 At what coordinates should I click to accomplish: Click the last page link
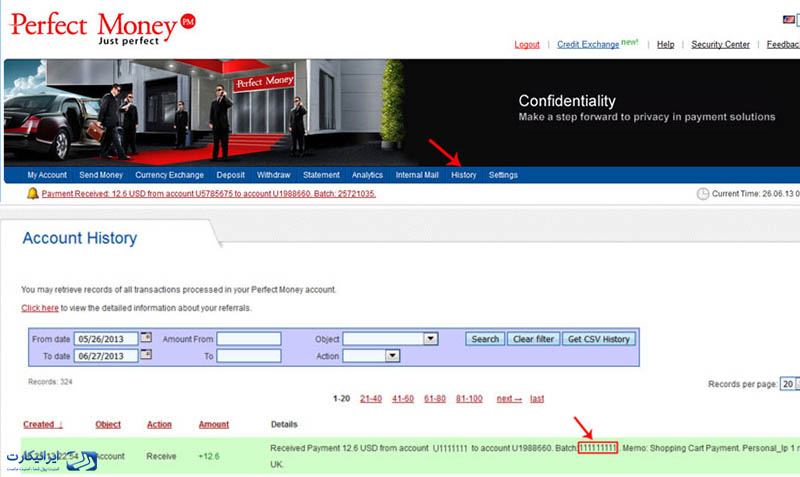(537, 398)
